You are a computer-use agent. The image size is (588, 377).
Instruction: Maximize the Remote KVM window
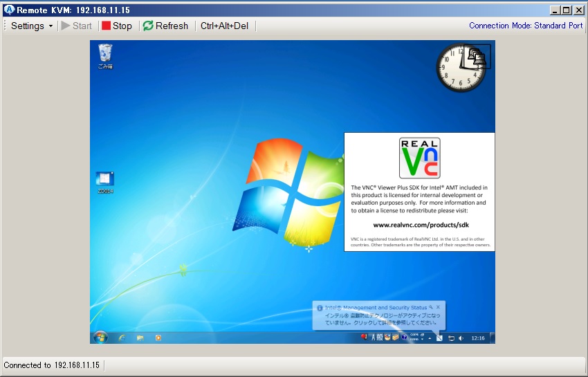coord(567,10)
